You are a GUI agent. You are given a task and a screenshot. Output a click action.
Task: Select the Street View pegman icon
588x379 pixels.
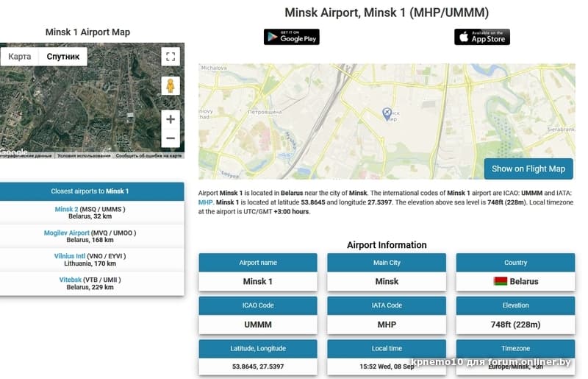[171, 86]
